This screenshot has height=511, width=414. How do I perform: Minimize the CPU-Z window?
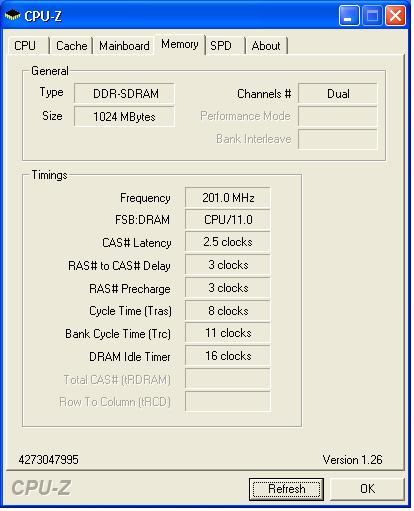(349, 15)
